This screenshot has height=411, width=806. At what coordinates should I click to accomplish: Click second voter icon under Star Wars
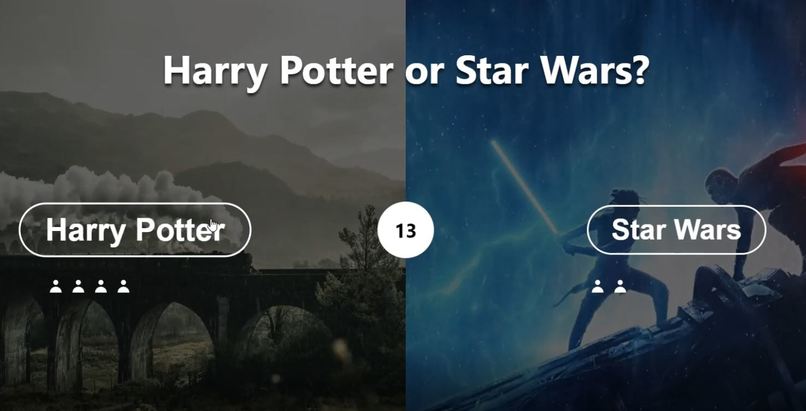620,287
